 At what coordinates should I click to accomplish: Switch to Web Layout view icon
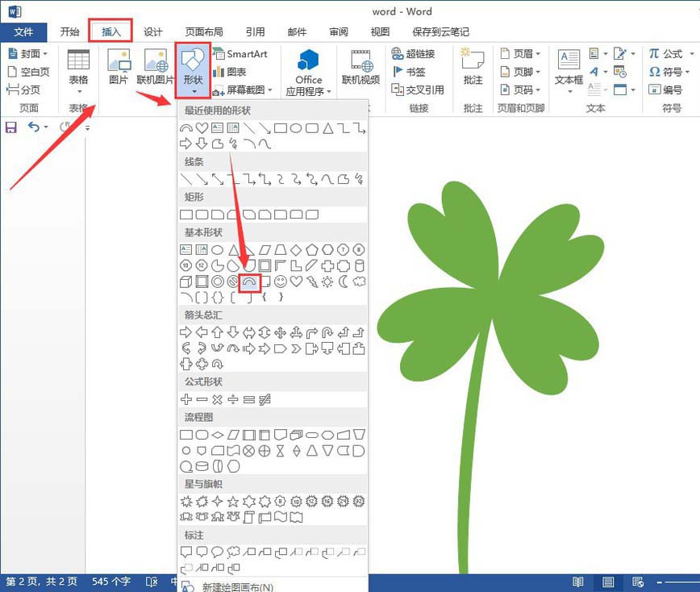(x=638, y=582)
